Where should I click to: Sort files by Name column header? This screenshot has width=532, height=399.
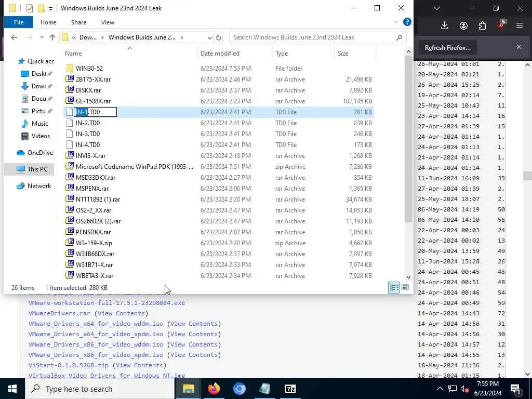[73, 54]
